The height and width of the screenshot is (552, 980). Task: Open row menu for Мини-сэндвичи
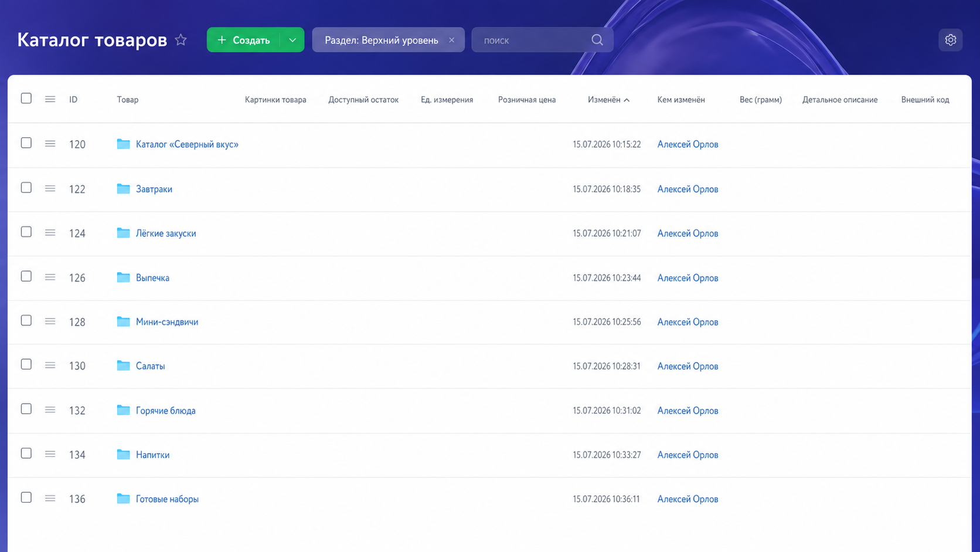50,321
